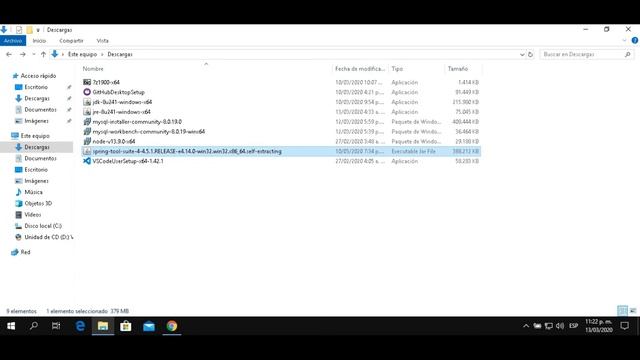The height and width of the screenshot is (360, 640).
Task: Open Escritorio under Este equipo
Action: (x=36, y=169)
